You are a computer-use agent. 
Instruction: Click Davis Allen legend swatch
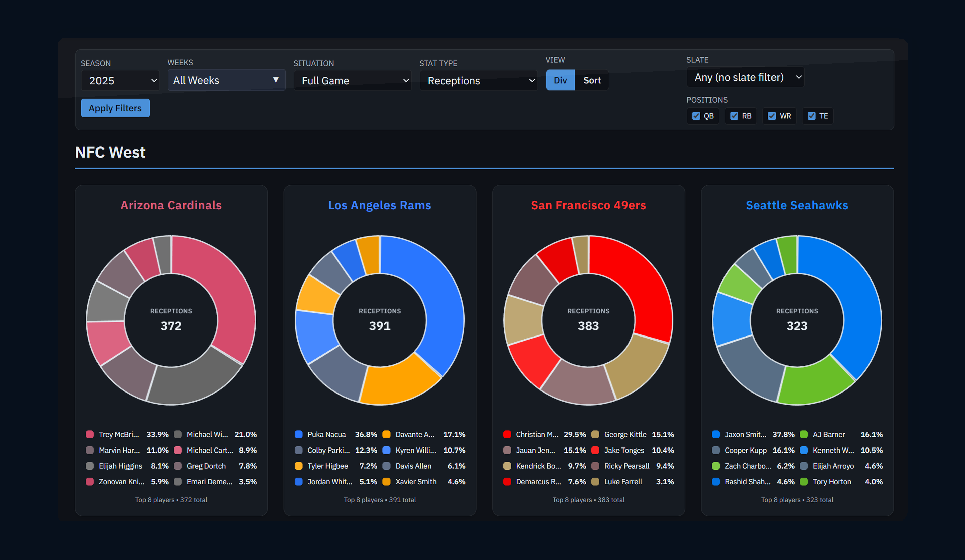[387, 466]
